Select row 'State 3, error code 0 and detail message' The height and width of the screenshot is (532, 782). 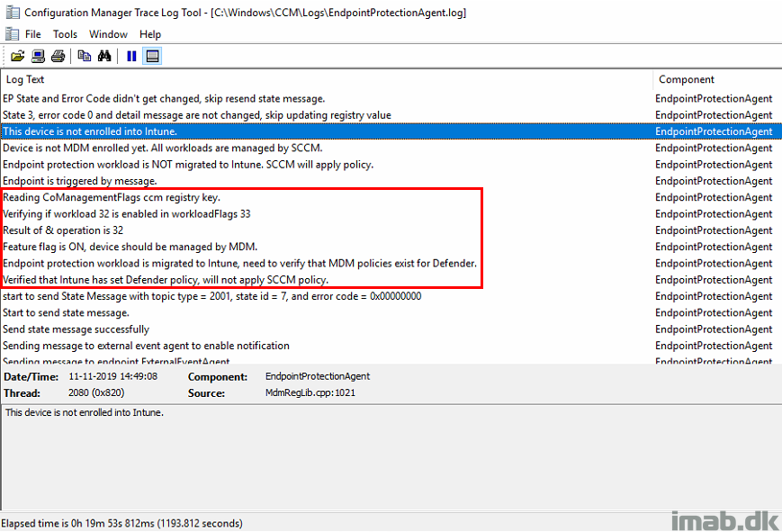click(391, 115)
